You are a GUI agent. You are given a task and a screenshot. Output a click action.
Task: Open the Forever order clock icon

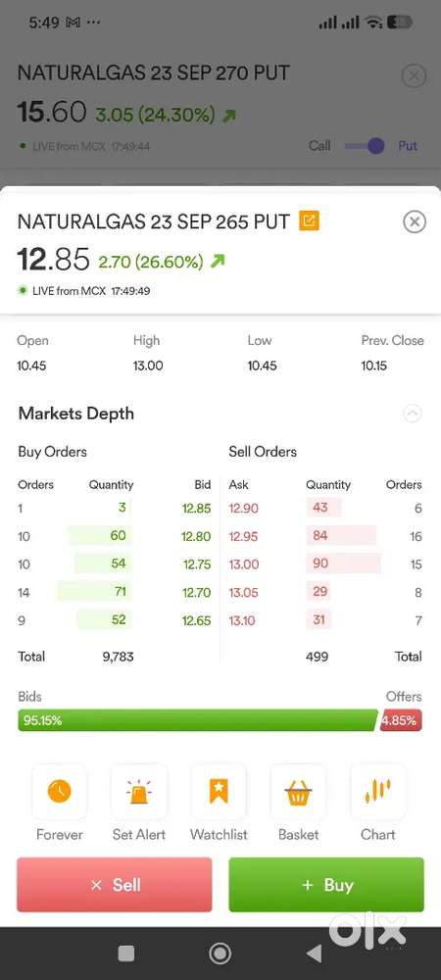click(60, 792)
